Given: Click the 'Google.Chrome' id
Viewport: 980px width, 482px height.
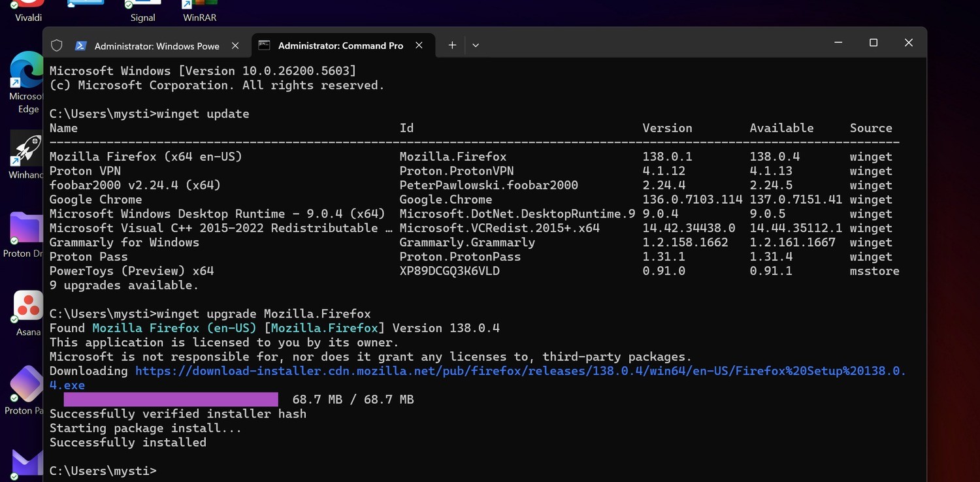Looking at the screenshot, I should (x=446, y=200).
